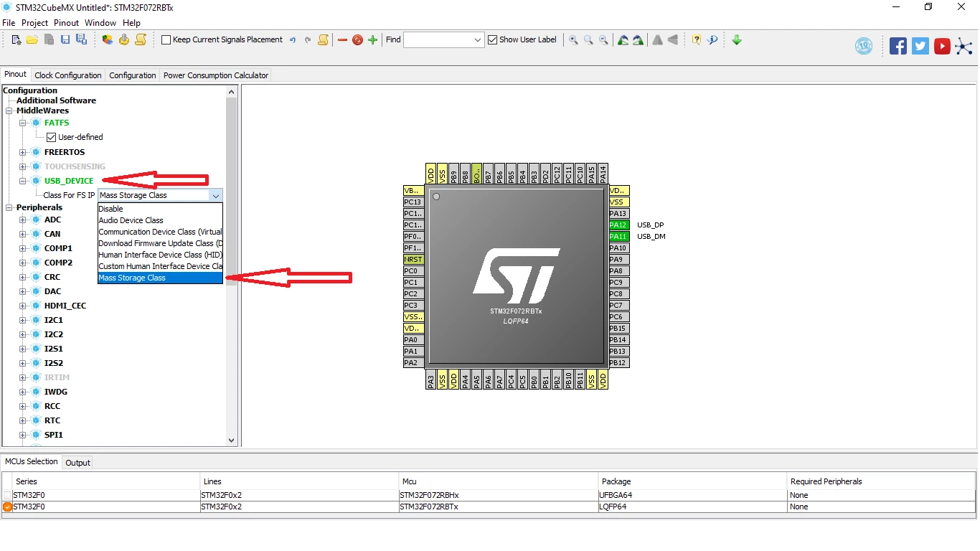Image resolution: width=980 pixels, height=551 pixels.
Task: Open the Find combo box dropdown arrow
Action: coord(479,40)
